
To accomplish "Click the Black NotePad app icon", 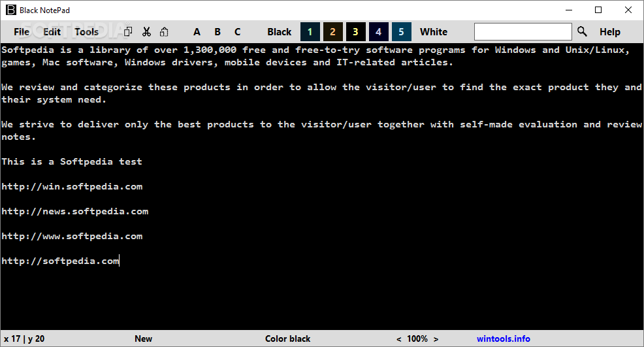I will 11,10.
